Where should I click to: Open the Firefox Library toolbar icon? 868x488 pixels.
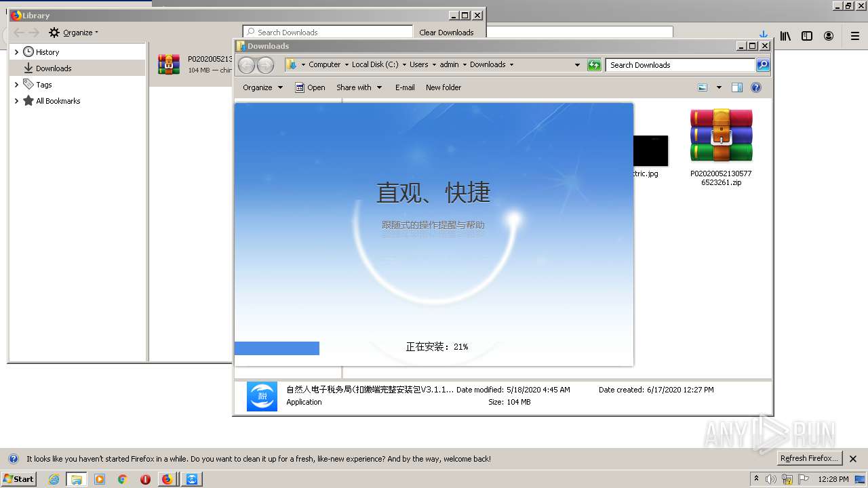(785, 36)
